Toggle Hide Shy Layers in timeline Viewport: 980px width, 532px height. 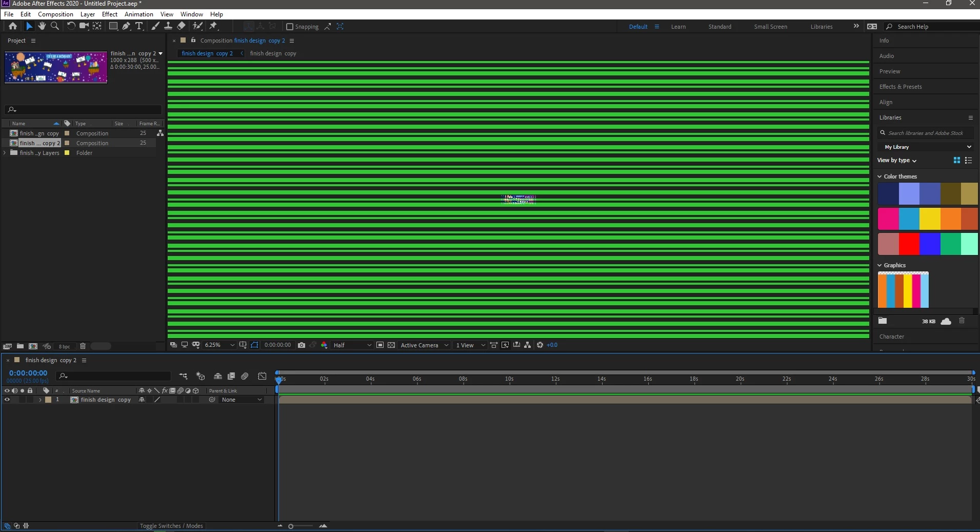(218, 376)
